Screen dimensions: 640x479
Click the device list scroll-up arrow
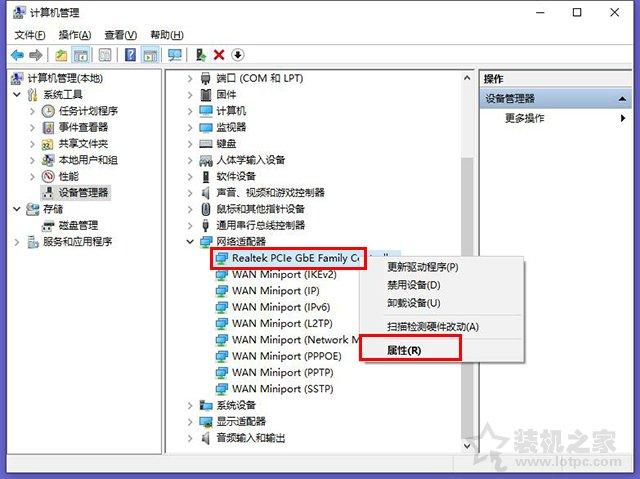pos(467,78)
